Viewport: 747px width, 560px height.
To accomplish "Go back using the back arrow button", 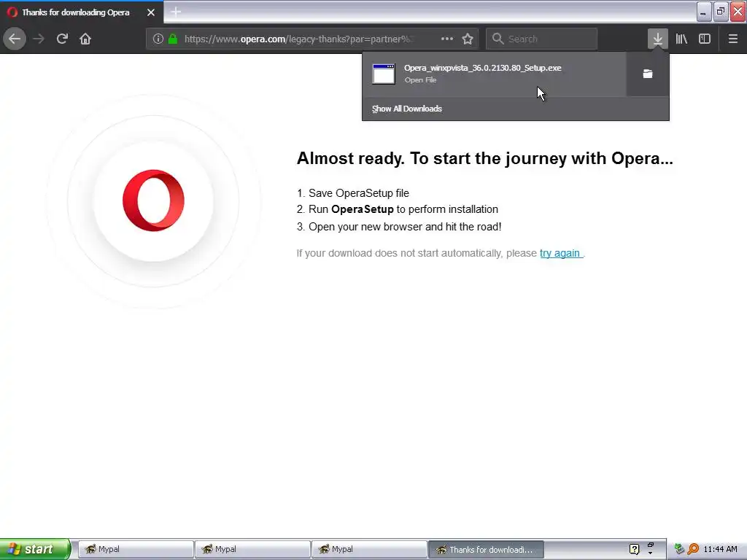I will 15,39.
